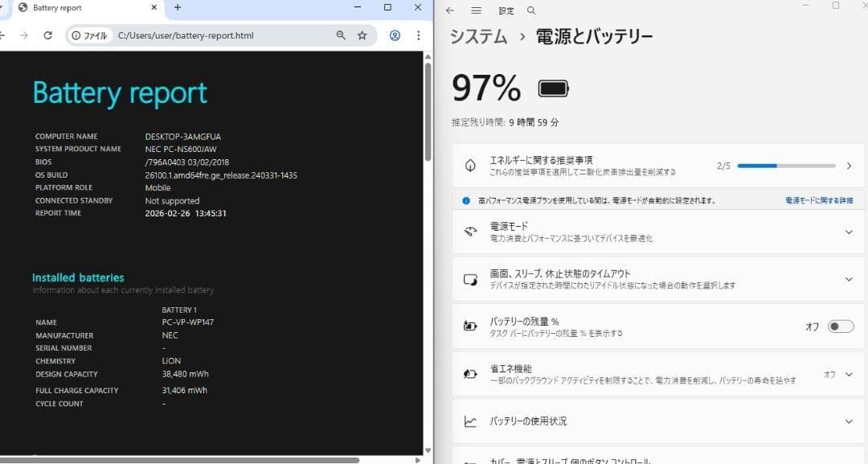Click the large battery status icon beside 97%

552,88
